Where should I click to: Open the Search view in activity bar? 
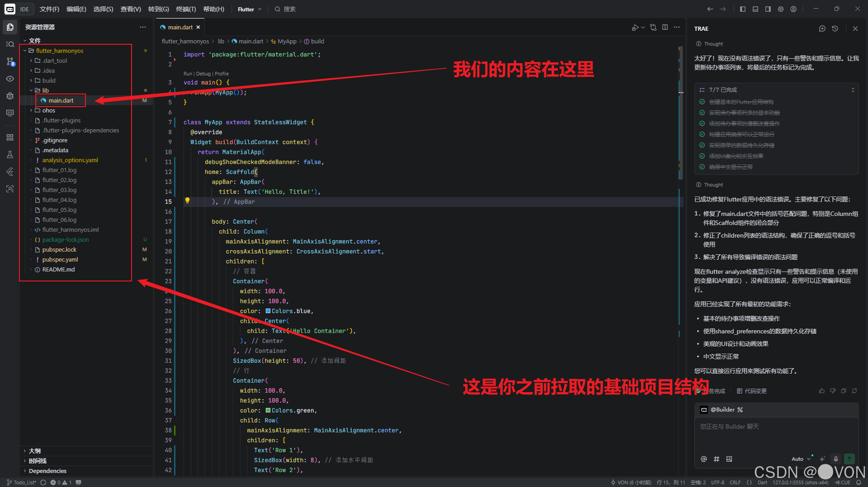10,44
